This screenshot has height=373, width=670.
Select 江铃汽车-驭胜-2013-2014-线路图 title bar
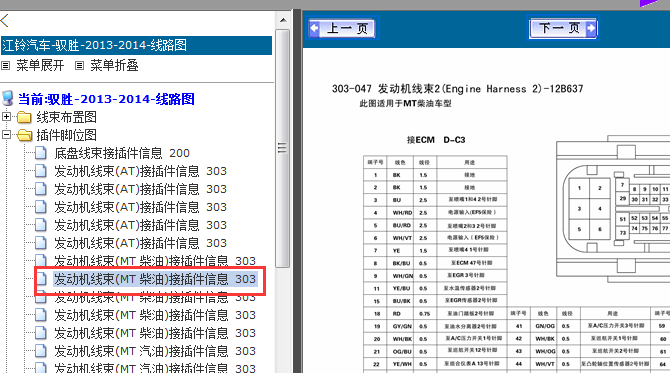tap(136, 45)
